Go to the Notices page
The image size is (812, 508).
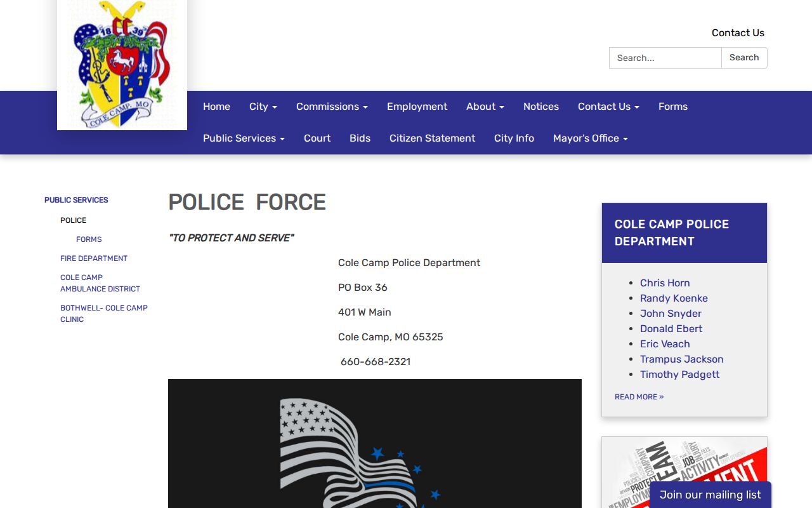[541, 107]
